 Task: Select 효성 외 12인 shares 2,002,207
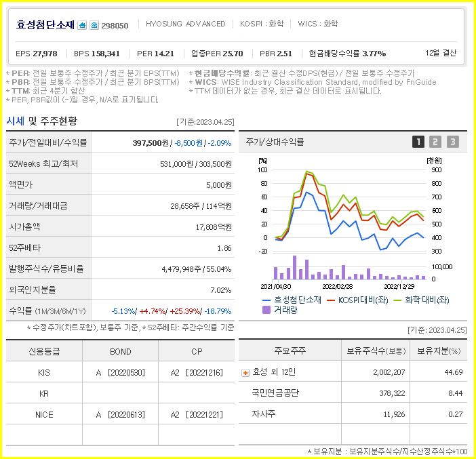pos(389,372)
